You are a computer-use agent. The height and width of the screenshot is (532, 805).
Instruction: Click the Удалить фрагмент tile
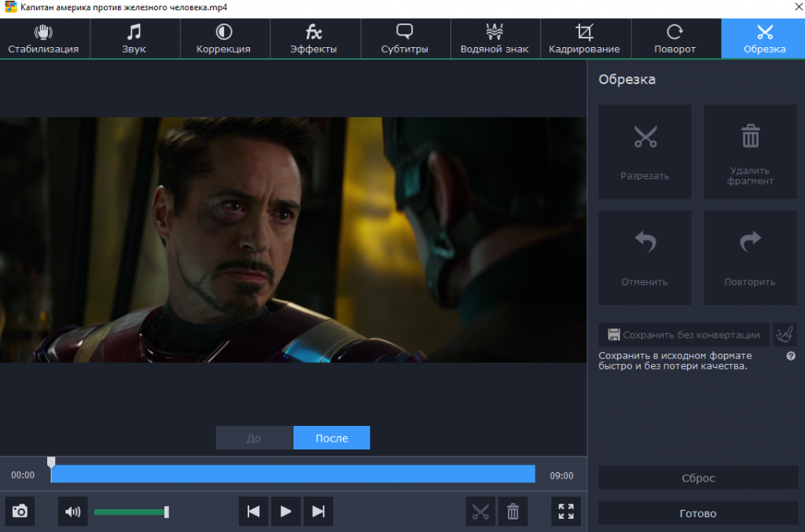point(750,152)
